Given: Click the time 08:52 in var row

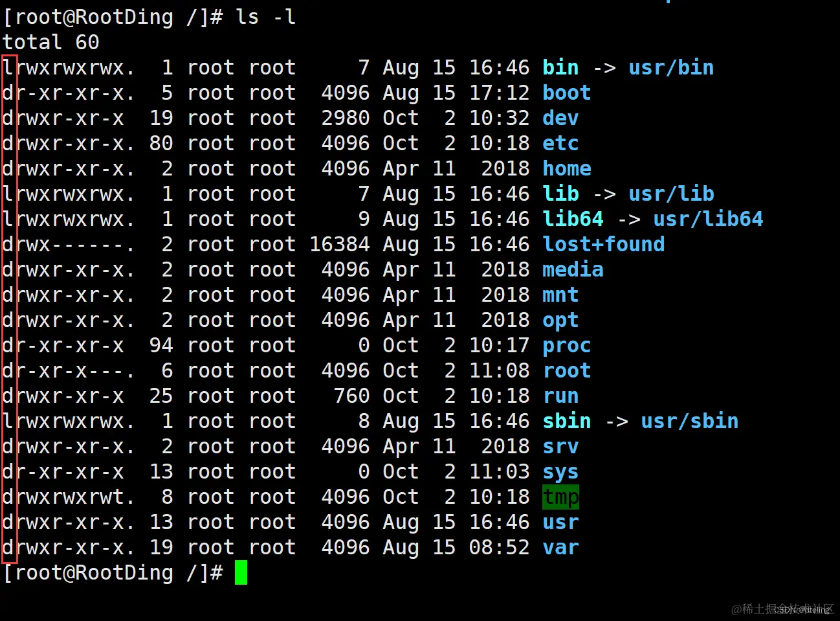Looking at the screenshot, I should click(499, 547).
